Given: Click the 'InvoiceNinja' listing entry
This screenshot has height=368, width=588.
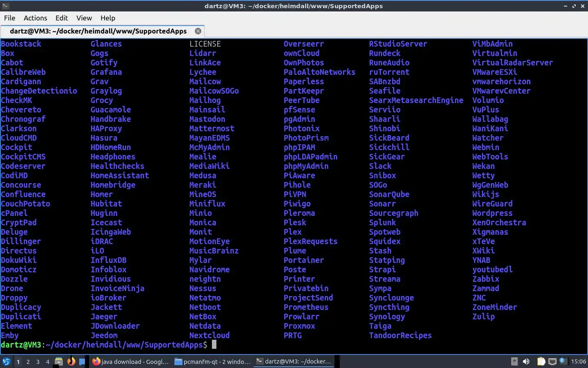Looking at the screenshot, I should pos(118,288).
